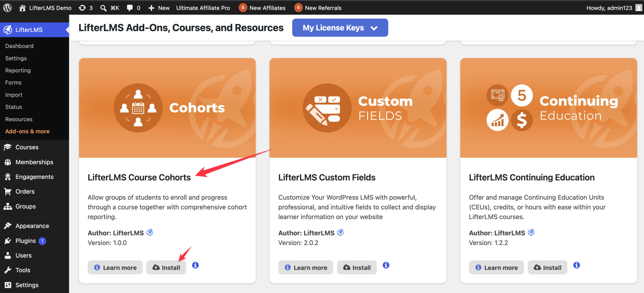Open the New Referrals counter badge
Screen dimensions: 644x293
point(298,8)
